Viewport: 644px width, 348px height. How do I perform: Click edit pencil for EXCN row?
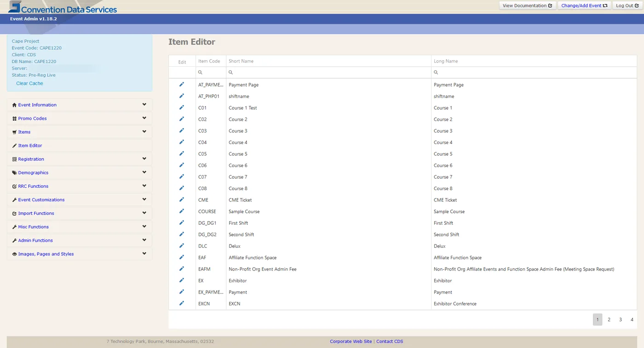(182, 303)
